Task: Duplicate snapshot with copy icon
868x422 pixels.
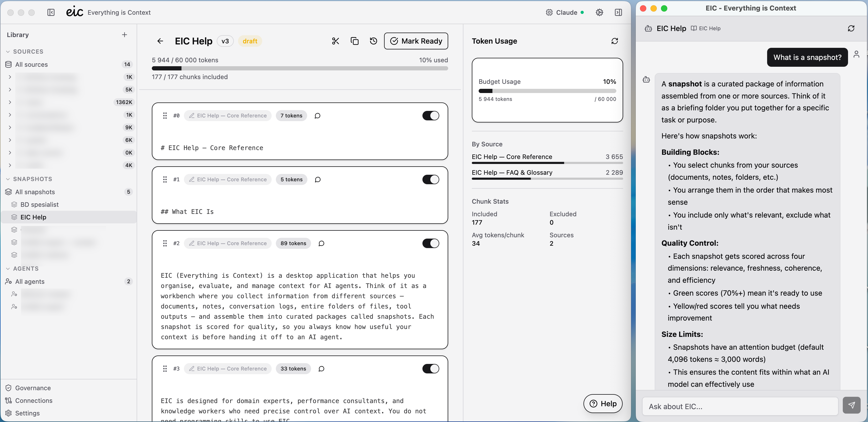Action: pyautogui.click(x=354, y=41)
